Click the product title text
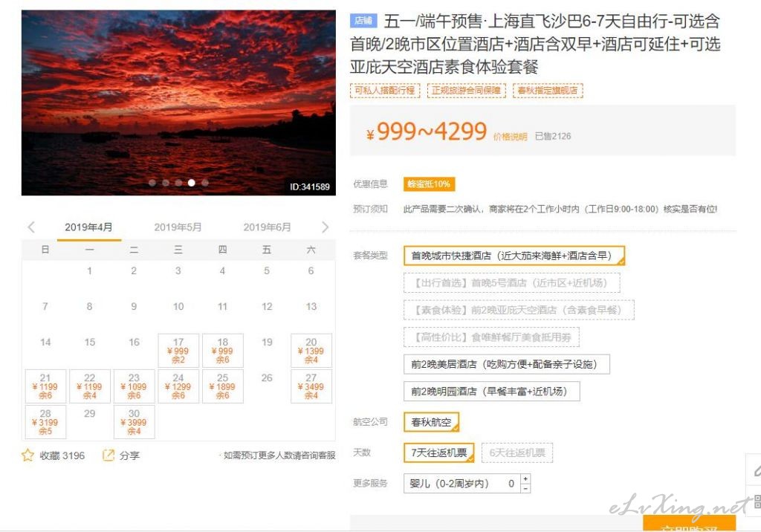Viewport: 761px width, 532px height. [x=535, y=44]
